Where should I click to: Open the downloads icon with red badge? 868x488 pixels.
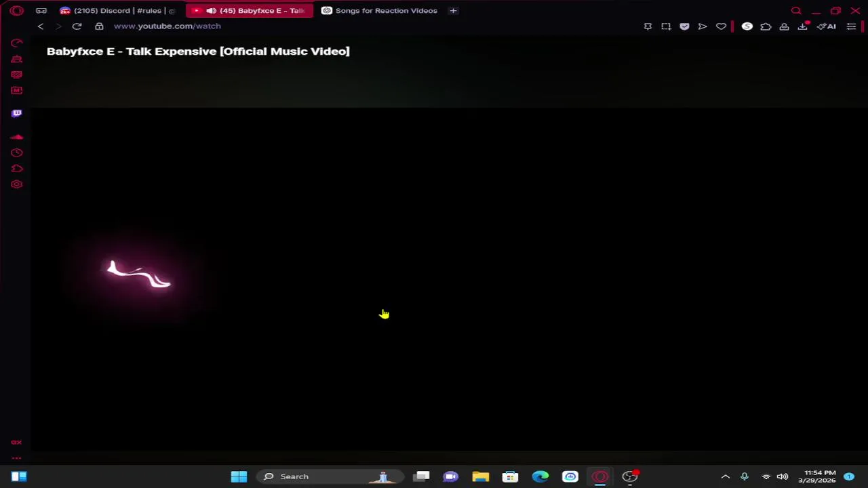803,26
